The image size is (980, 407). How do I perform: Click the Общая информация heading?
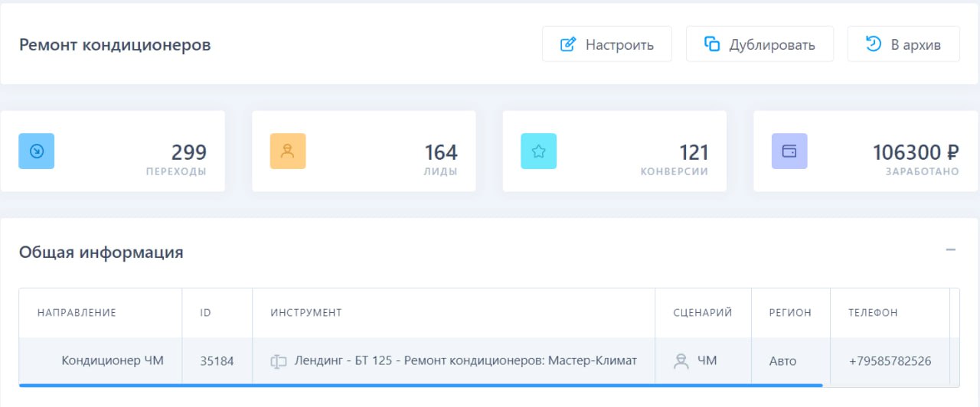point(101,252)
